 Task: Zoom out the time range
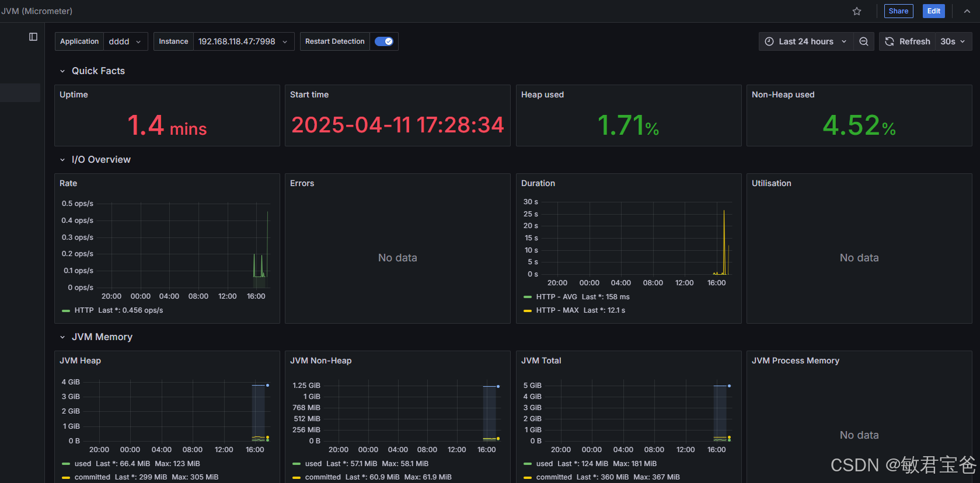[x=864, y=41]
